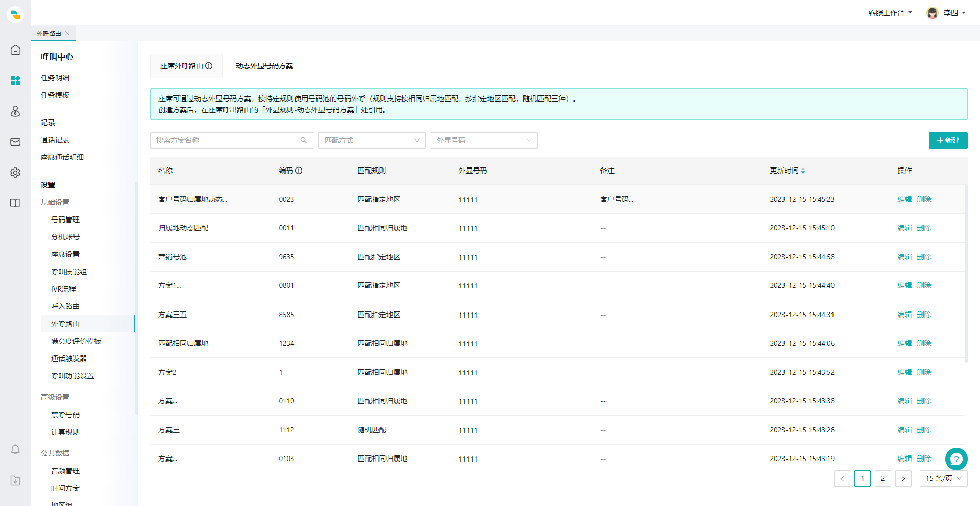Open 呼入路由 in sidebar
The height and width of the screenshot is (506, 980).
(65, 306)
